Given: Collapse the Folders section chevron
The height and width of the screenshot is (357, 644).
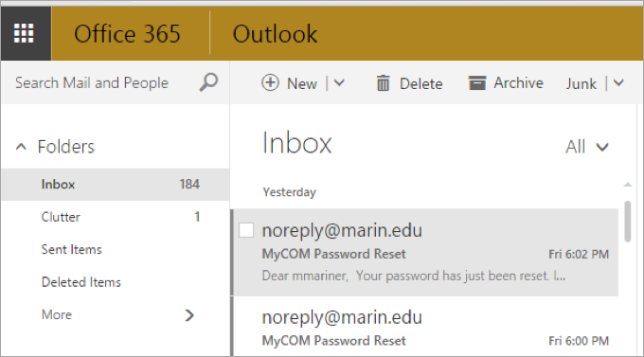Looking at the screenshot, I should pos(21,147).
